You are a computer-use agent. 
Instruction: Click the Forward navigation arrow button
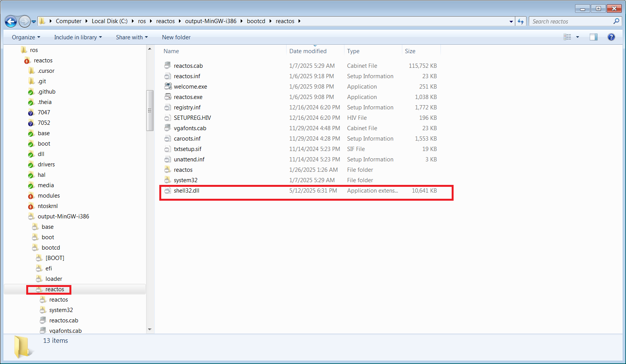point(24,22)
